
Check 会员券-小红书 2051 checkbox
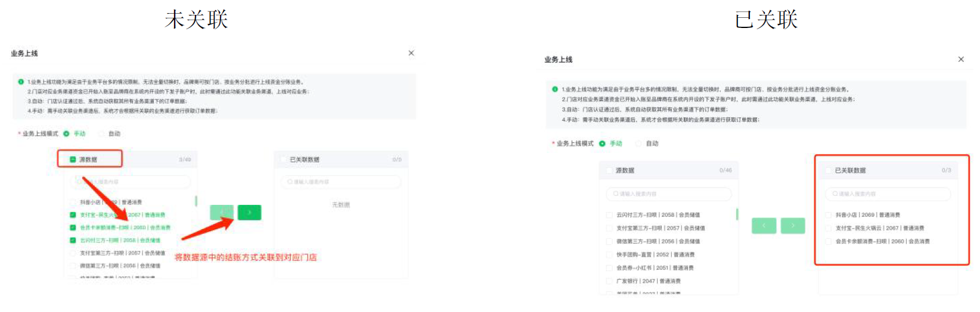point(609,268)
